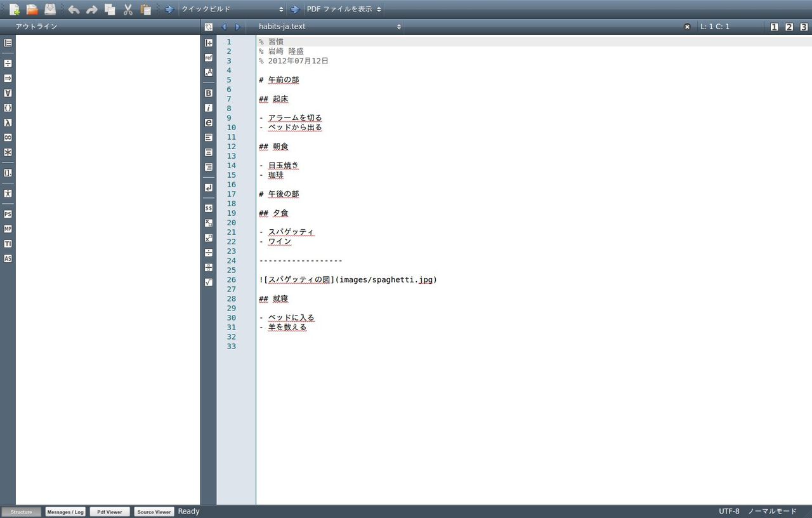Copy the selected text

coord(110,10)
